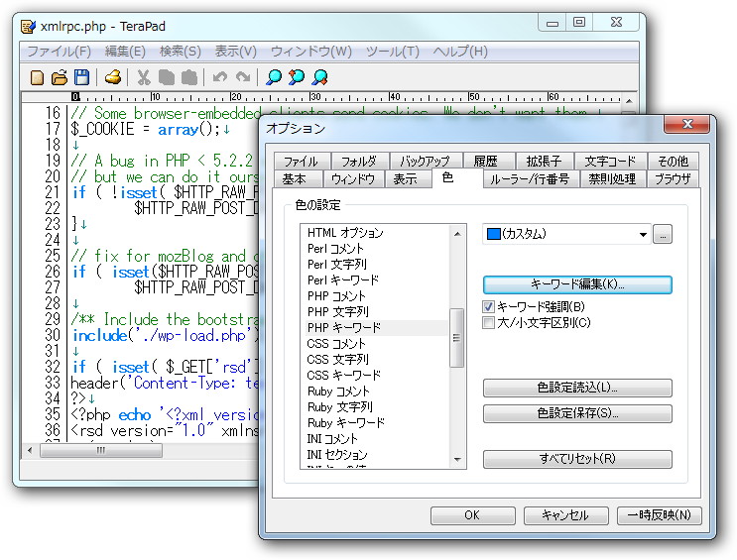Switch to the フォルダ tab
The width and height of the screenshot is (737, 560).
(359, 162)
